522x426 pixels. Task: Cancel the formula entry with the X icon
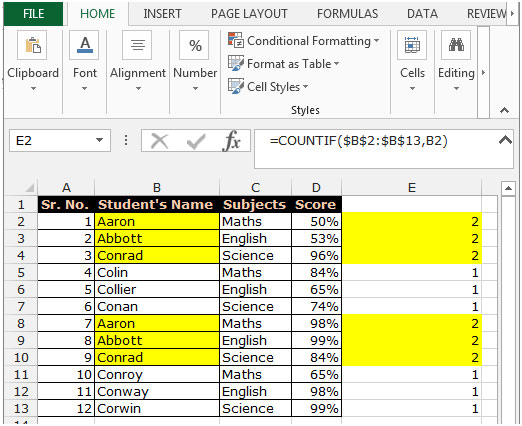[x=159, y=141]
